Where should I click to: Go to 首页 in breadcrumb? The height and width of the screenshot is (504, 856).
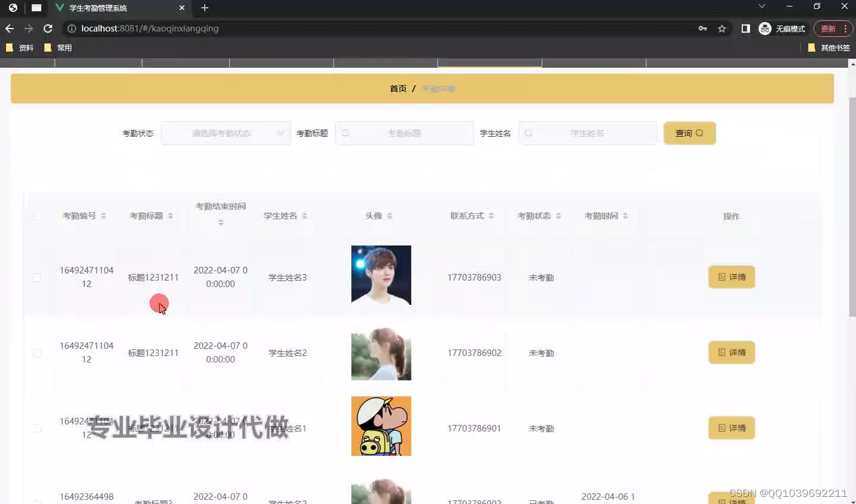coord(398,89)
